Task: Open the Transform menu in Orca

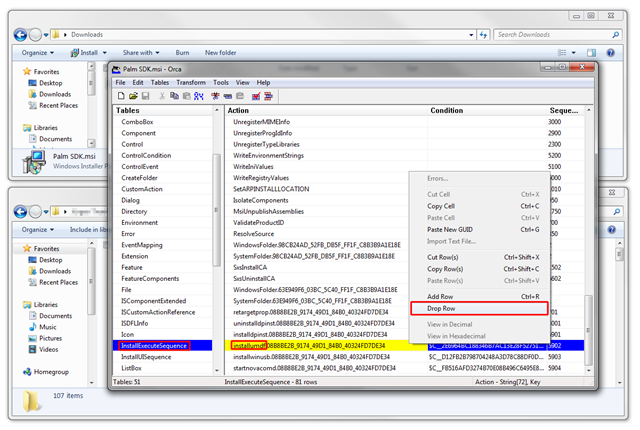Action: tap(191, 82)
